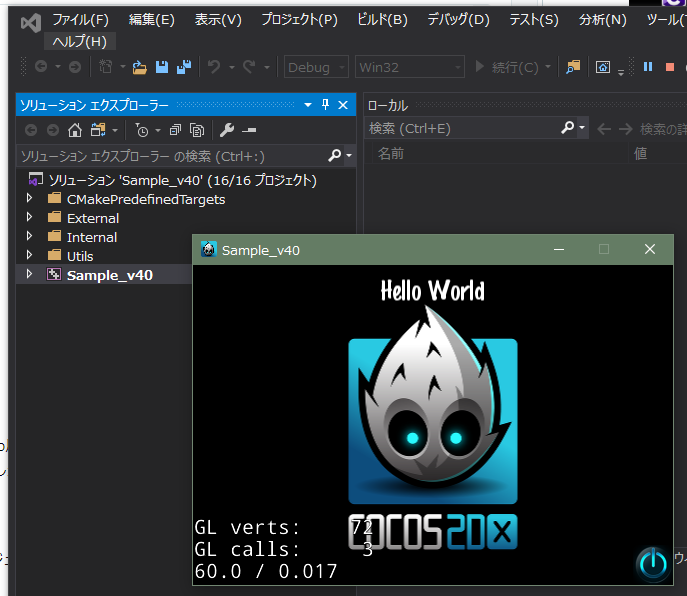Image resolution: width=687 pixels, height=596 pixels.
Task: Click the diagnostic tools window icon
Action: pos(603,67)
